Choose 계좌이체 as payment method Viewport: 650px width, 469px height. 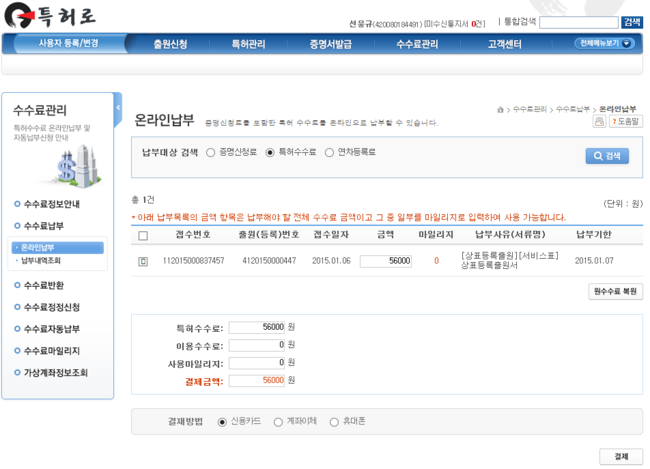[278, 422]
